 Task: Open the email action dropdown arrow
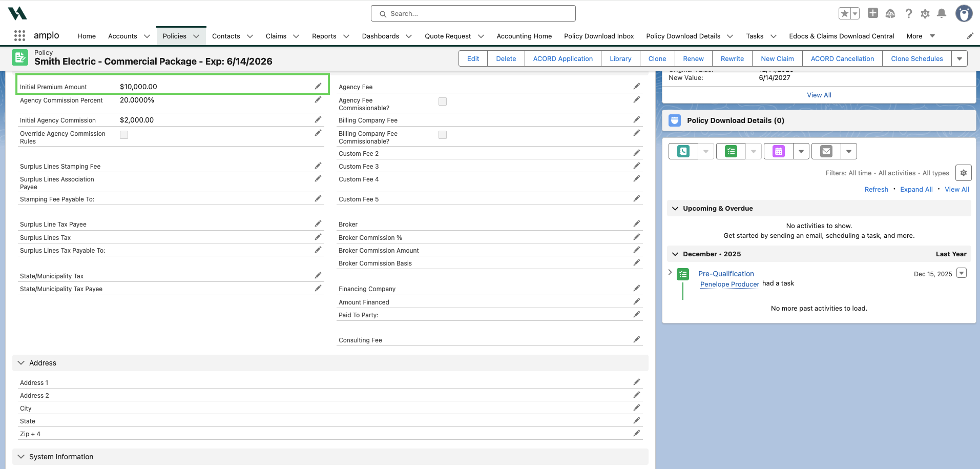pos(849,151)
